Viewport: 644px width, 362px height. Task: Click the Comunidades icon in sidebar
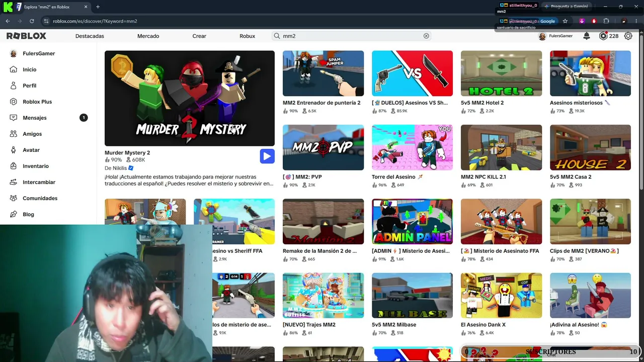[14, 198]
